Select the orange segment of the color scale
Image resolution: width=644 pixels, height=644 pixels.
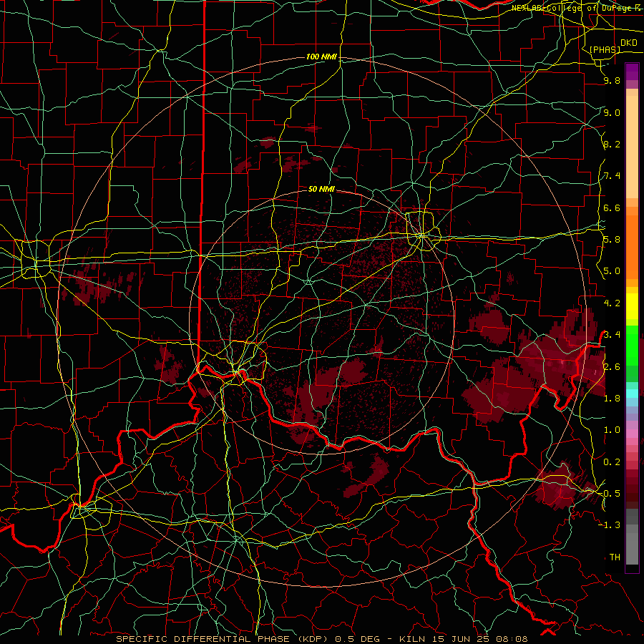[x=632, y=248]
